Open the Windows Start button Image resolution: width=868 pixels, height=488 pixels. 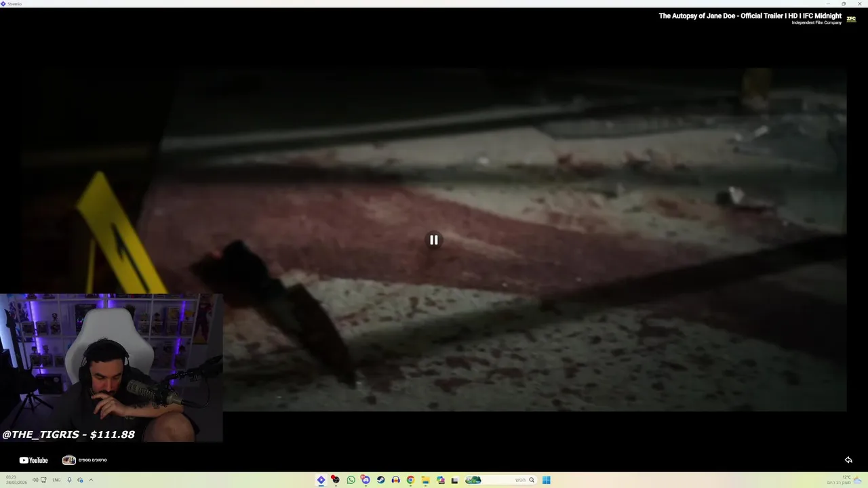tap(546, 480)
